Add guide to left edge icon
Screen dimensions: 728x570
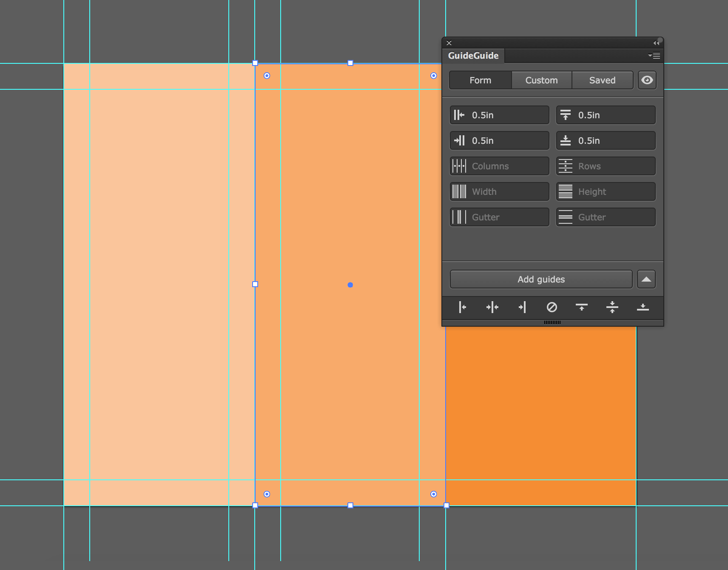tap(462, 307)
